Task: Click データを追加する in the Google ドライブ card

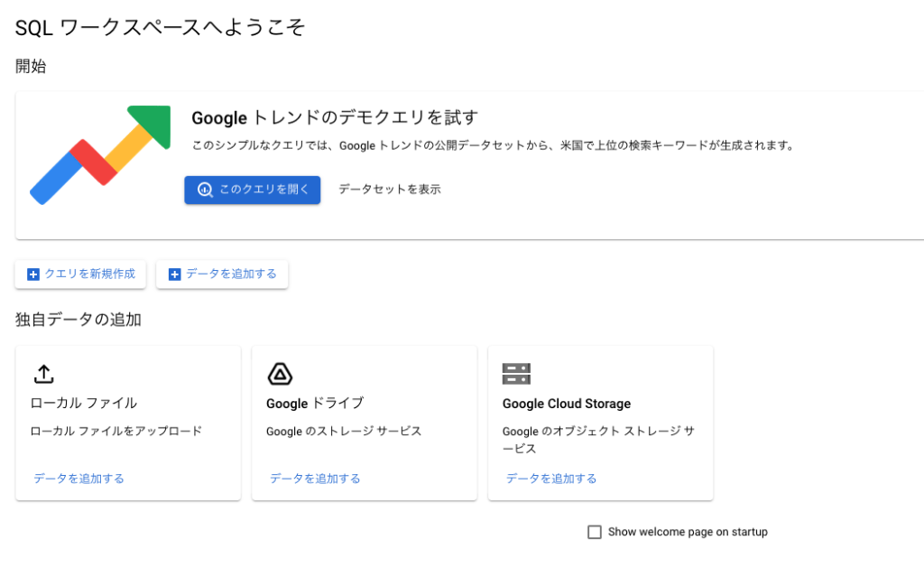Action: [x=315, y=479]
